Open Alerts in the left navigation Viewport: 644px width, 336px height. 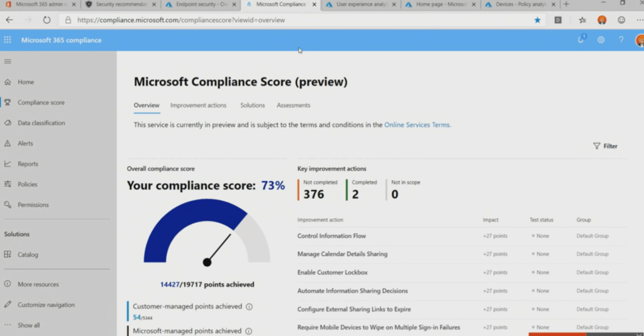pyautogui.click(x=25, y=143)
